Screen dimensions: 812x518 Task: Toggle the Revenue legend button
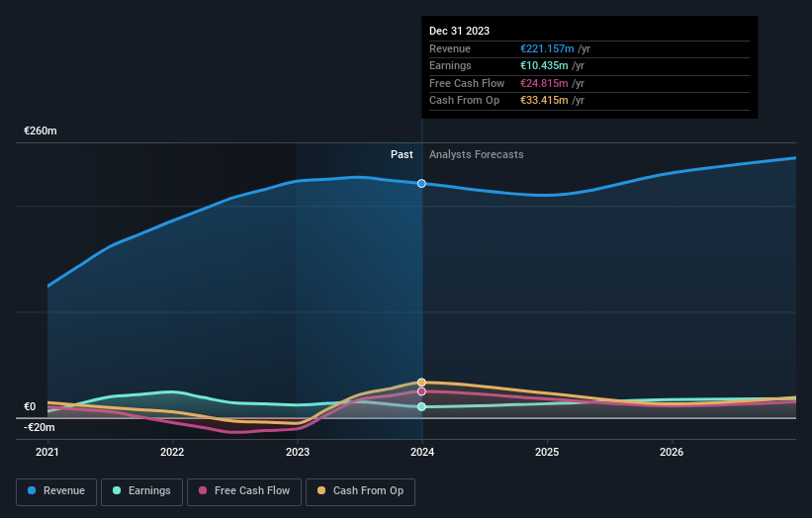point(56,491)
